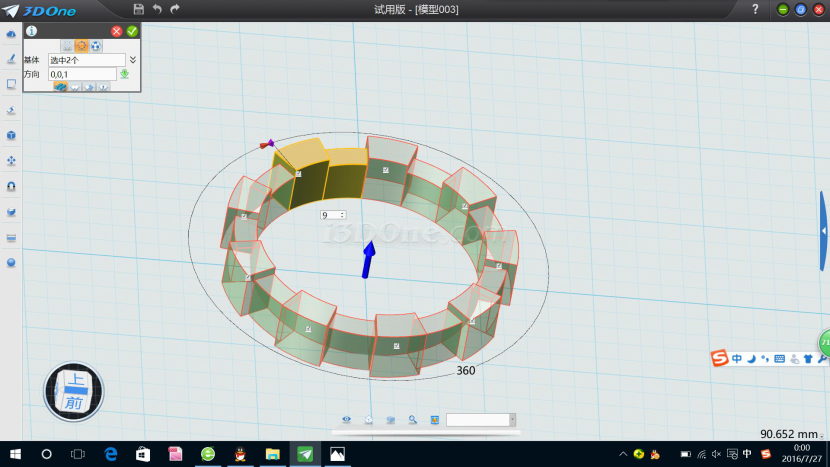The image size is (830, 467).
Task: Cancel operation with red X button
Action: click(117, 31)
